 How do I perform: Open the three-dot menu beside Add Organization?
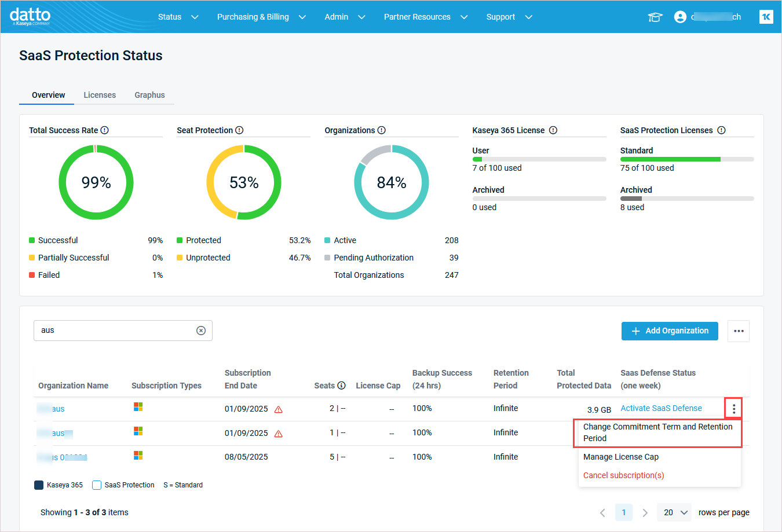tap(739, 331)
